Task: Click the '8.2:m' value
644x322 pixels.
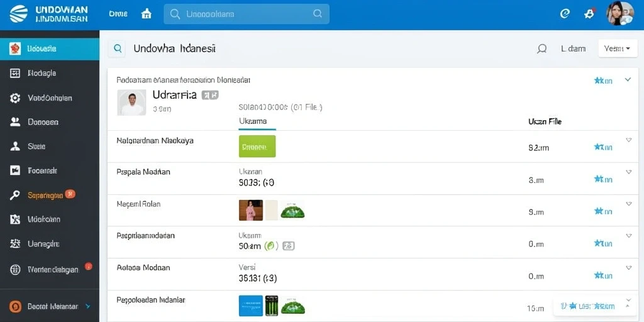Action: (x=538, y=148)
